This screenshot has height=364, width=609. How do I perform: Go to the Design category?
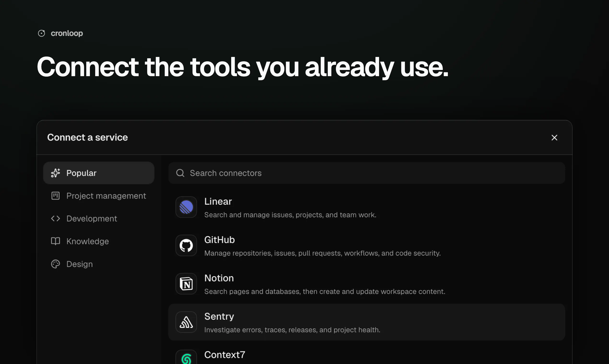pos(99,264)
